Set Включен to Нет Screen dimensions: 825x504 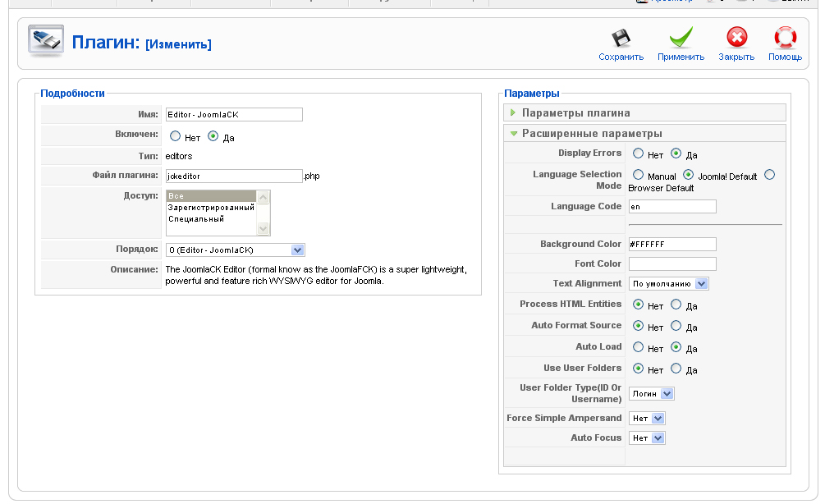click(175, 136)
